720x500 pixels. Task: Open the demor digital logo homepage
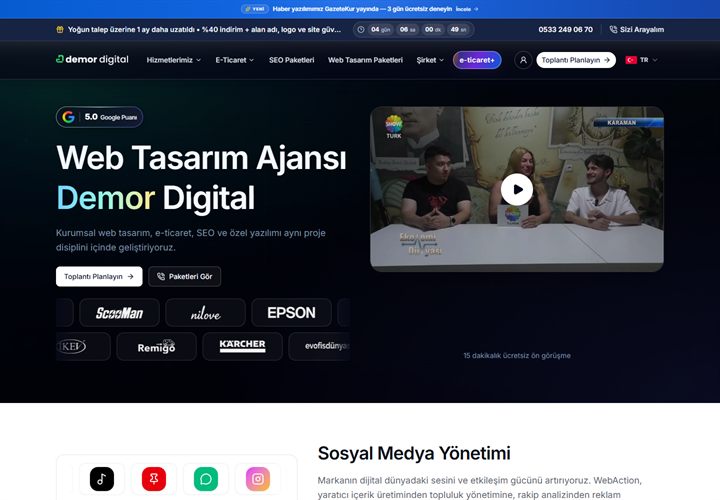[x=92, y=59]
